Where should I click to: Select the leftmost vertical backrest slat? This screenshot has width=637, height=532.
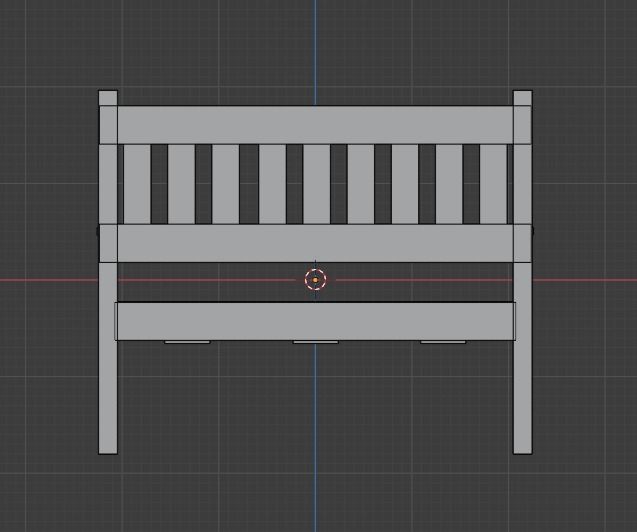[x=137, y=184]
